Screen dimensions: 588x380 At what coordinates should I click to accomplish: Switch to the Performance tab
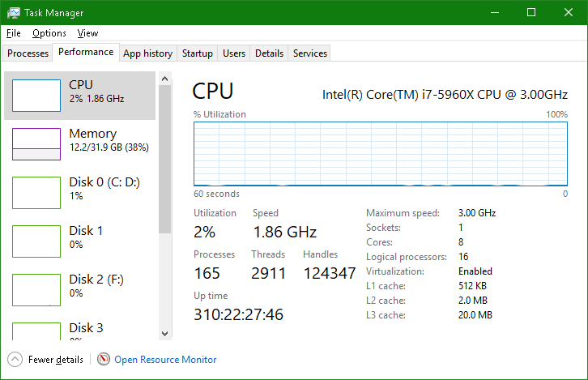pos(86,52)
